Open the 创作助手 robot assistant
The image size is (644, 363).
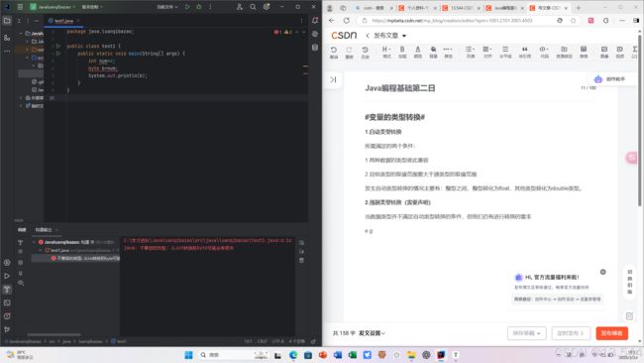click(x=610, y=79)
